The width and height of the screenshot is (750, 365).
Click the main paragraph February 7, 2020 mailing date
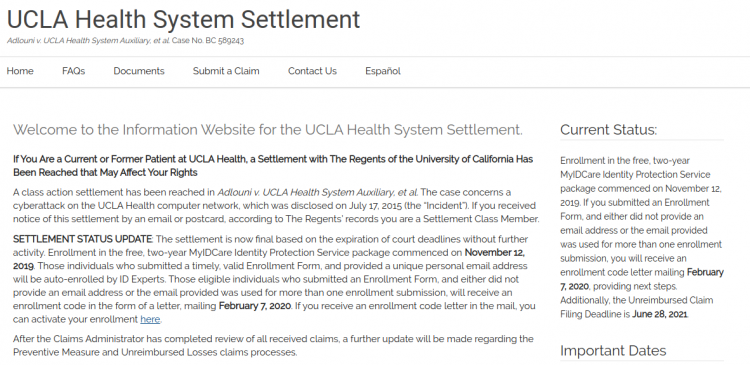click(x=254, y=306)
